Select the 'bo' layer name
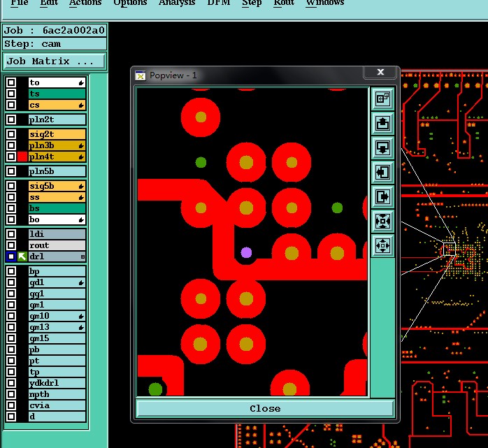488x448 pixels. [57, 219]
